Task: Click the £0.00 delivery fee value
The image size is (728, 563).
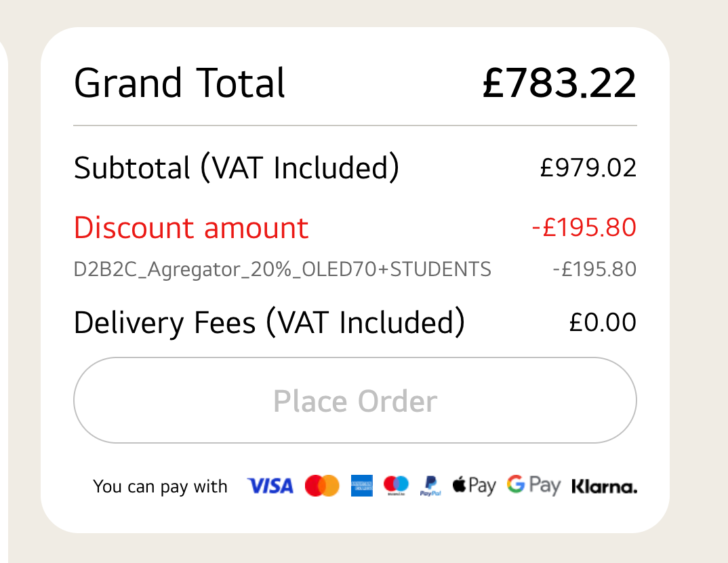Action: 603,323
